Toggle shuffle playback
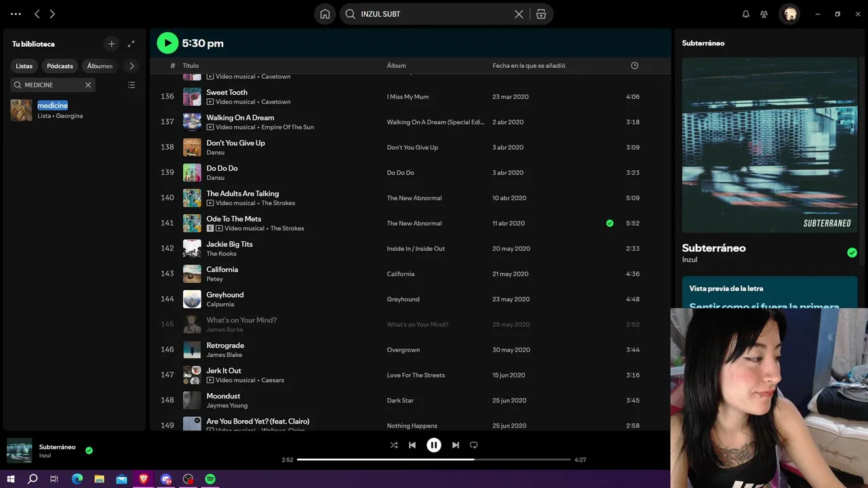 tap(394, 445)
